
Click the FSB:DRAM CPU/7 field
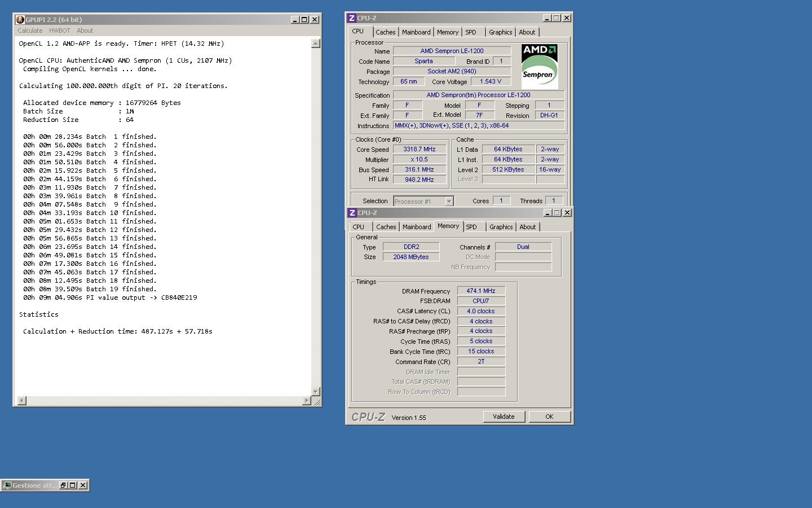point(481,301)
